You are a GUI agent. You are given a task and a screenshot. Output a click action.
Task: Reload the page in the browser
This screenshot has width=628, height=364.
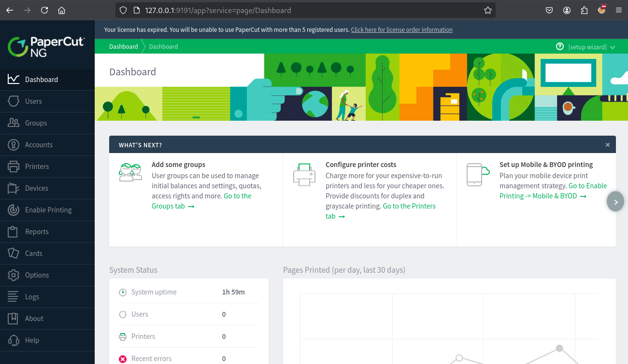pos(44,10)
